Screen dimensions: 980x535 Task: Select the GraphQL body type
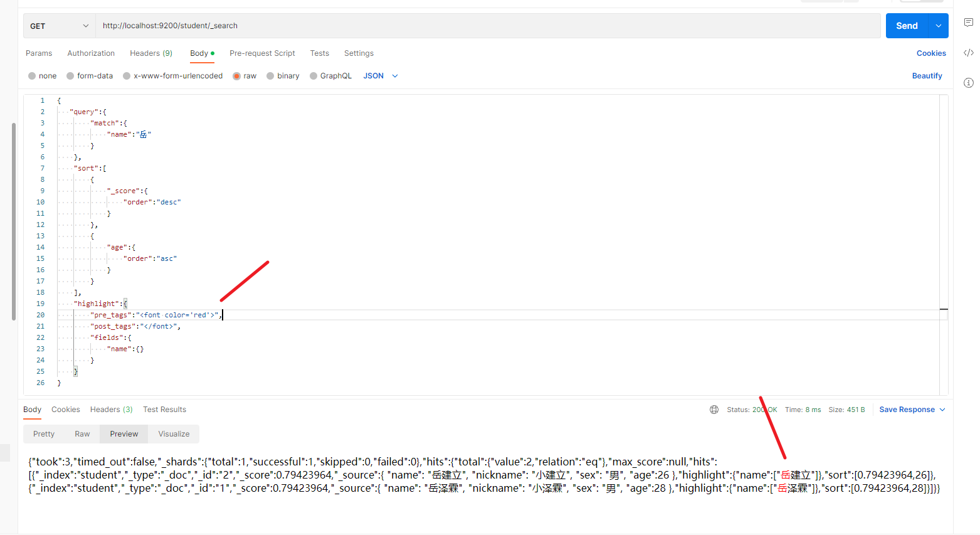tap(330, 76)
